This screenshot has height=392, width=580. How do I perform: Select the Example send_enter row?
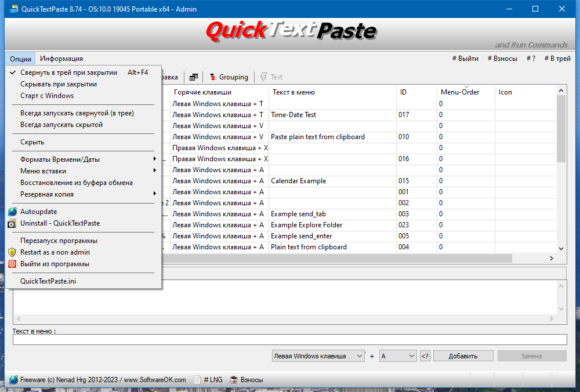[x=359, y=236]
